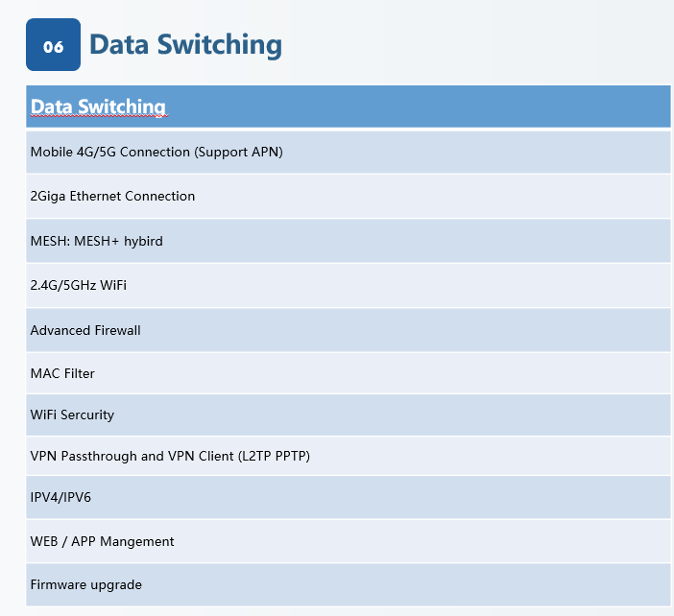Select the Firmware upgrade row
Viewport: 674px width, 616px height.
click(348, 584)
